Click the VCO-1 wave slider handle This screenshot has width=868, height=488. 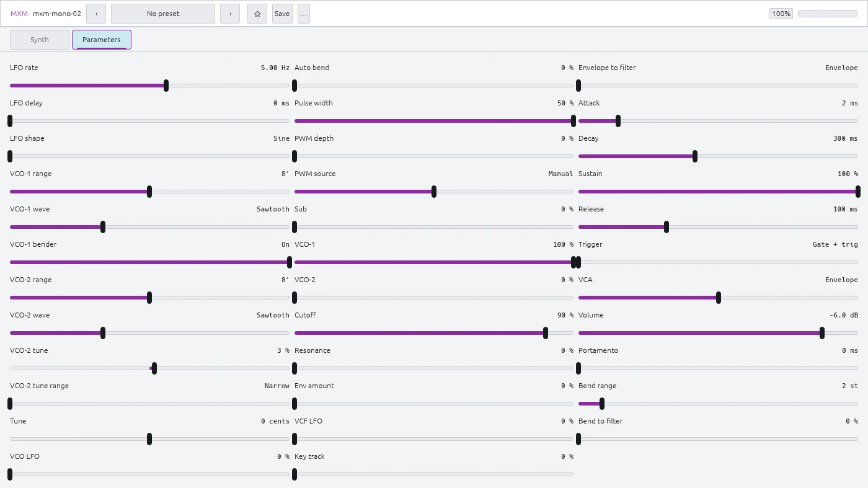coord(103,227)
